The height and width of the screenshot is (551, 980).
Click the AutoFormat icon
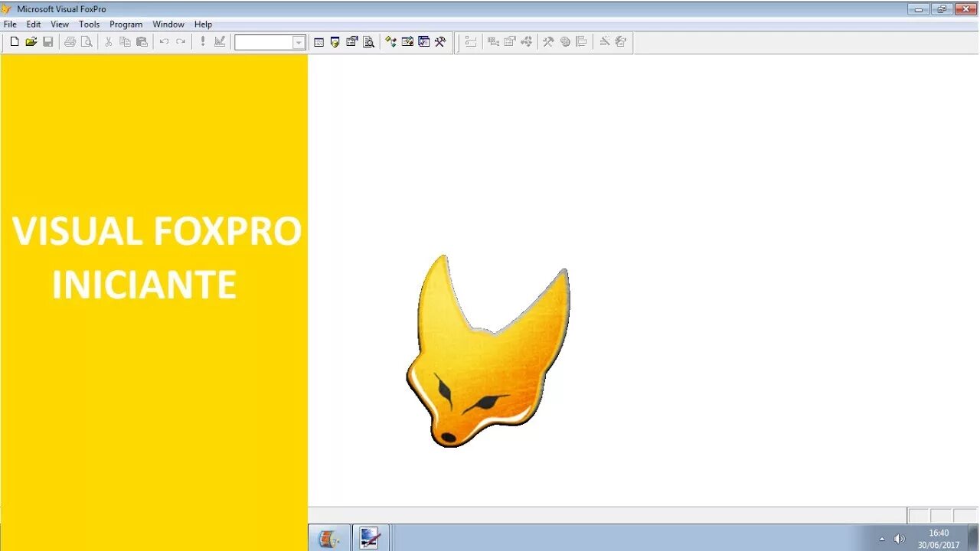coord(621,42)
